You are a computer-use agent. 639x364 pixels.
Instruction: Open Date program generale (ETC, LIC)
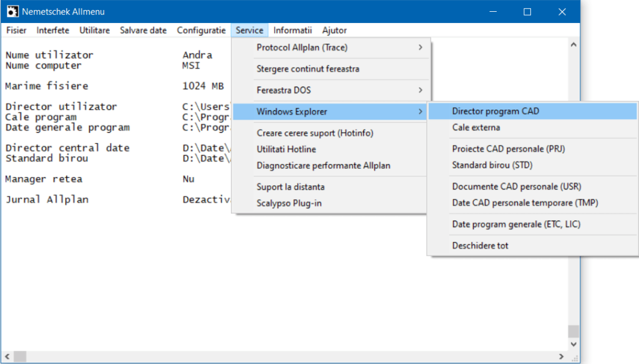533,224
